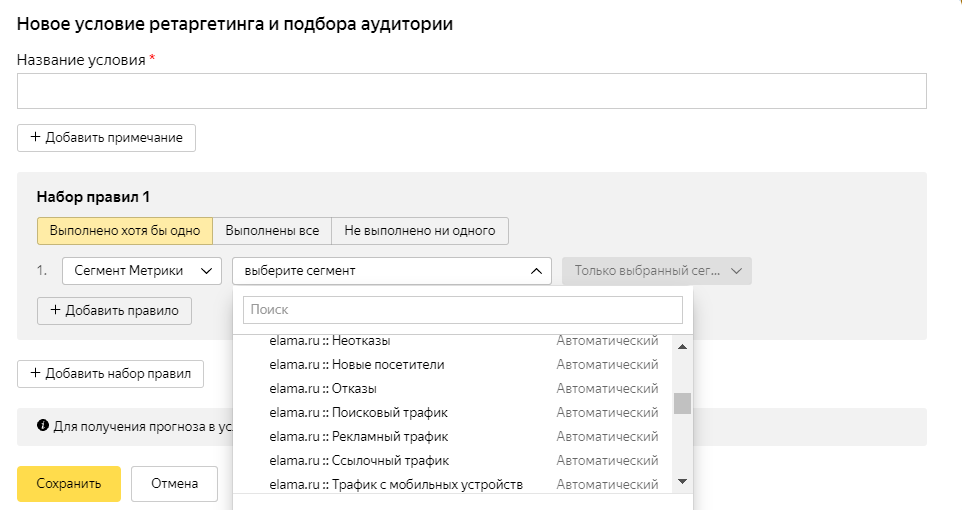Click the segment list scrollbar thumb

682,403
